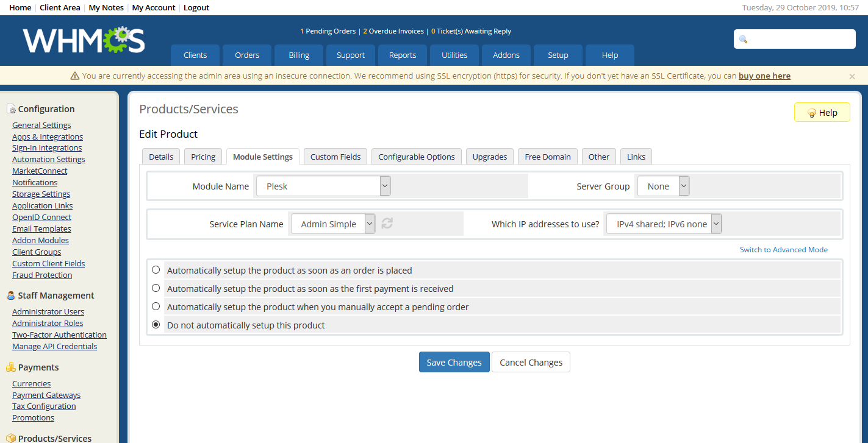
Task: Open the Module Name dropdown
Action: tap(323, 186)
